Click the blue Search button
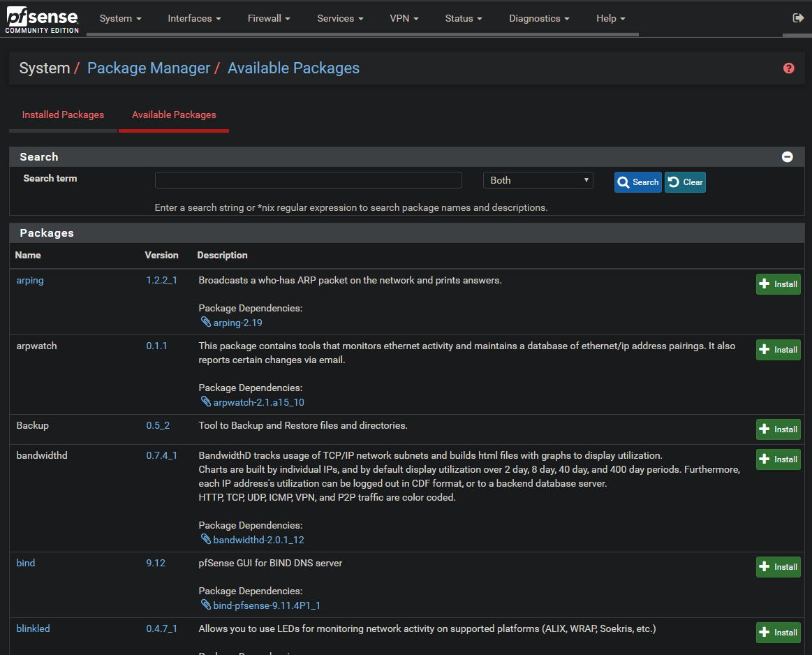The width and height of the screenshot is (812, 655). coord(638,182)
